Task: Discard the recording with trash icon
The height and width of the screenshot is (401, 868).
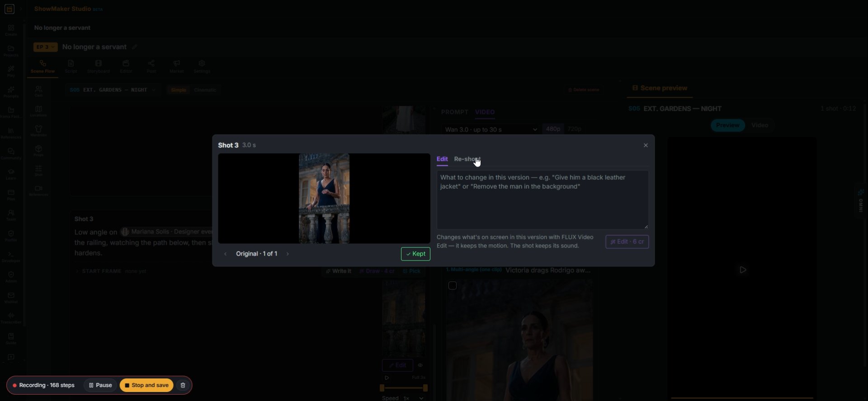Action: coord(183,385)
